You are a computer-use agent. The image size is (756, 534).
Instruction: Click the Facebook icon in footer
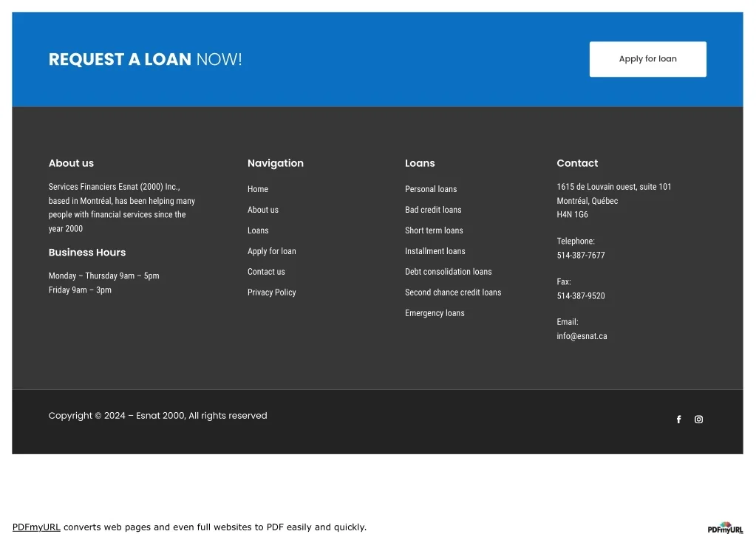point(678,420)
